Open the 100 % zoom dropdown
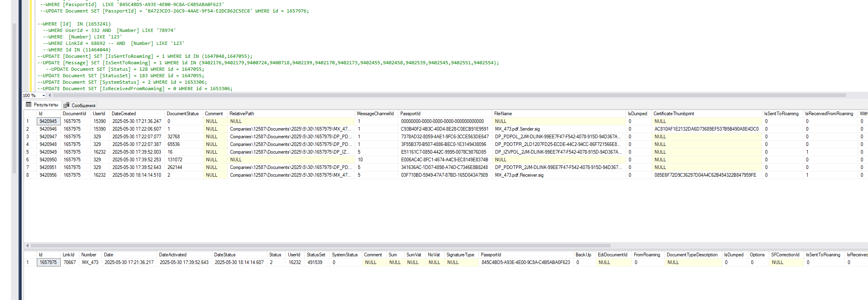Screen dimensions: 868x300 pos(43,95)
